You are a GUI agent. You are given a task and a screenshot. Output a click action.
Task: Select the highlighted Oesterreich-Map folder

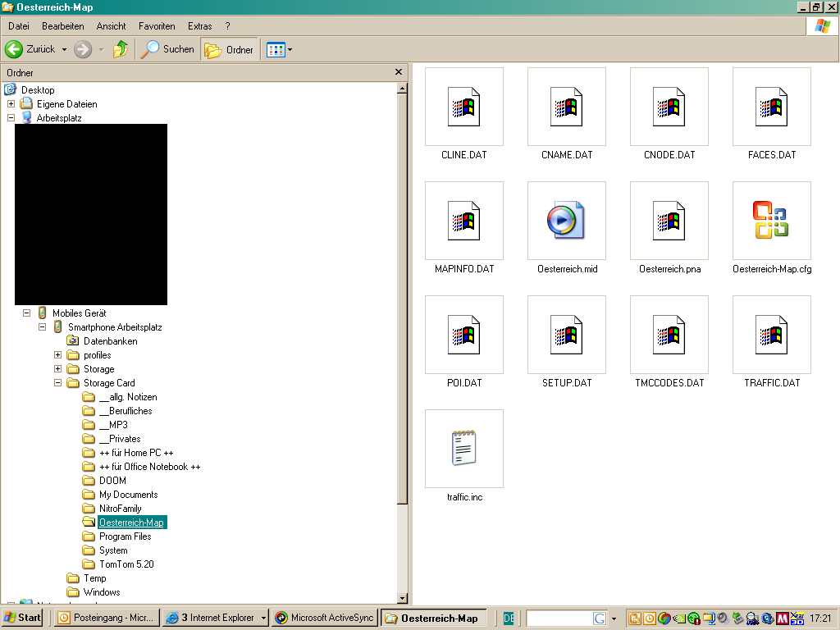pyautogui.click(x=132, y=523)
